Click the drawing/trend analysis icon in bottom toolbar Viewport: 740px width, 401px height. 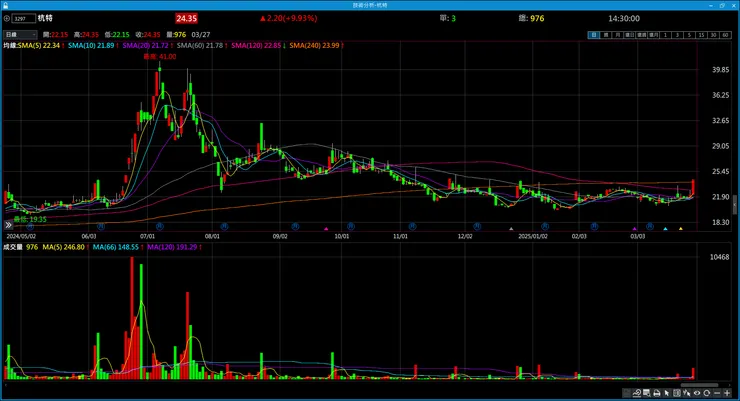pyautogui.click(x=637, y=393)
